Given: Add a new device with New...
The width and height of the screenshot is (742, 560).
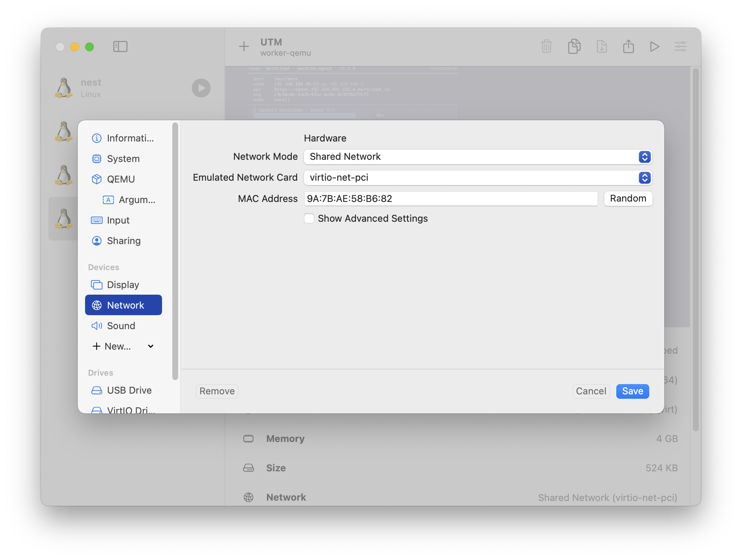Looking at the screenshot, I should (x=112, y=346).
